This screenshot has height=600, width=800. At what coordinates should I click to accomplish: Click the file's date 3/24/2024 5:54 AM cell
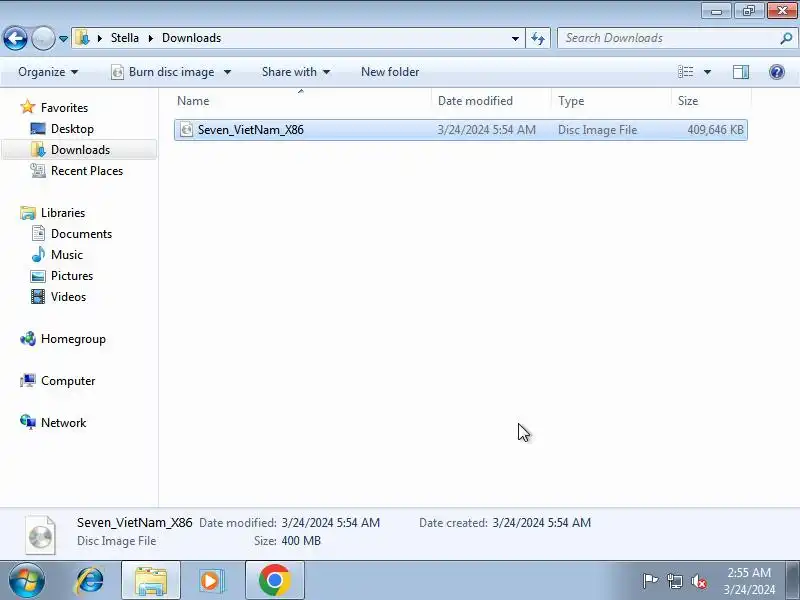point(486,130)
